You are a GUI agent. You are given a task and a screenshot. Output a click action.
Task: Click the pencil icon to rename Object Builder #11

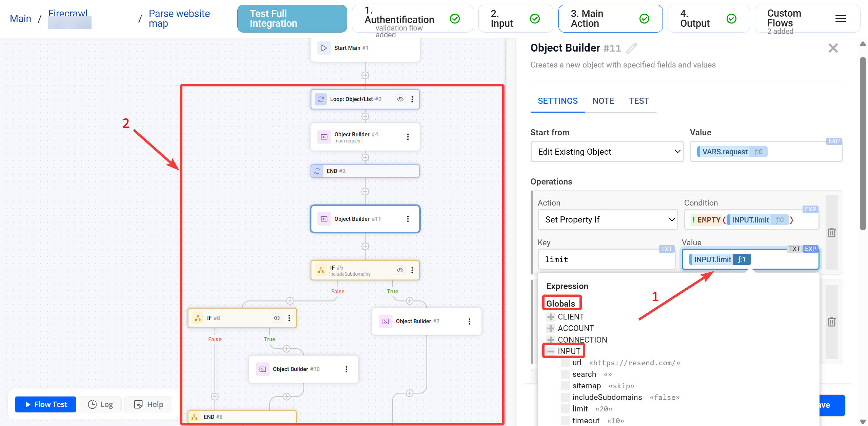pyautogui.click(x=631, y=48)
